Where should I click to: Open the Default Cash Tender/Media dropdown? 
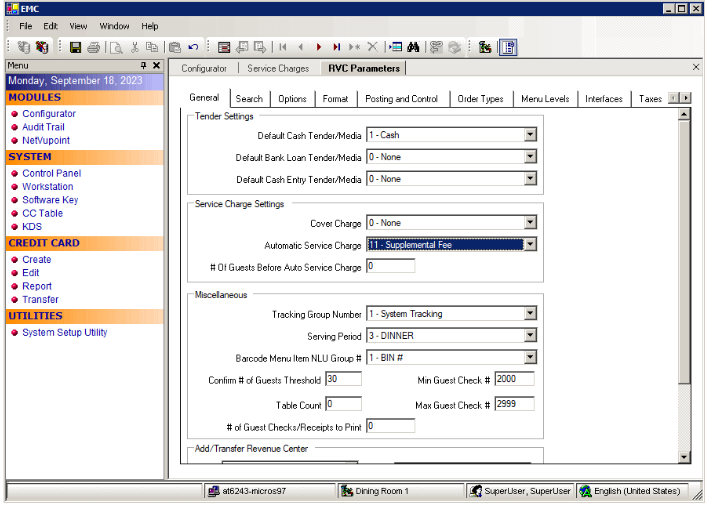point(530,135)
